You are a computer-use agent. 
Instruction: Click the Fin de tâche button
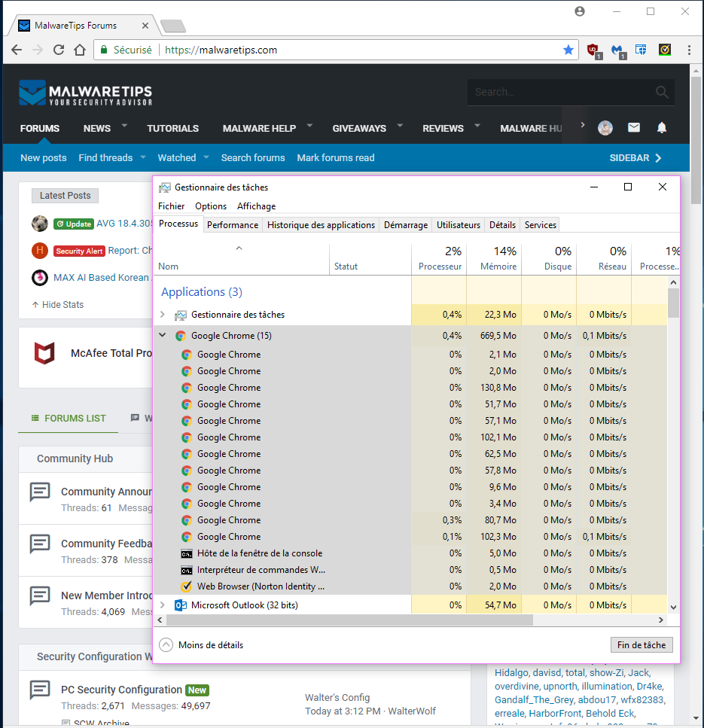(x=642, y=645)
